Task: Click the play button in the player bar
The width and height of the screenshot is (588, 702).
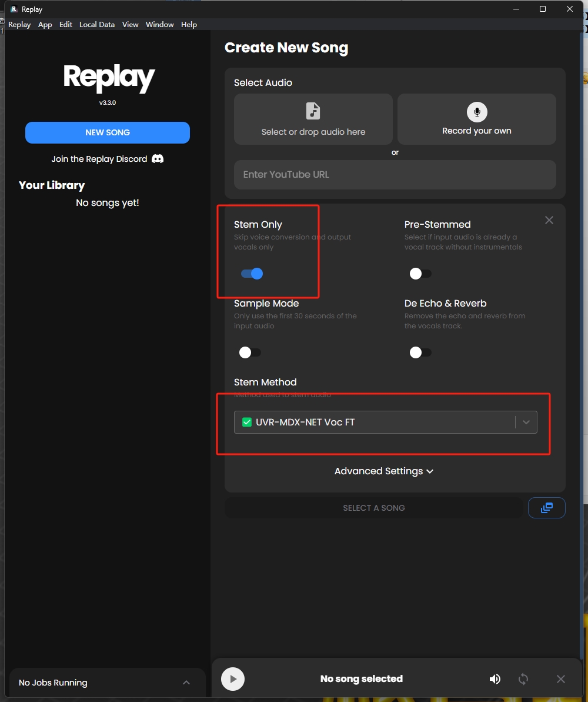Action: tap(233, 678)
